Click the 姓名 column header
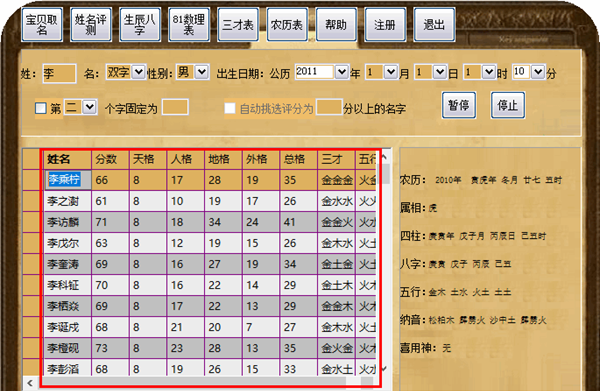This screenshot has width=600, height=391. 68,159
